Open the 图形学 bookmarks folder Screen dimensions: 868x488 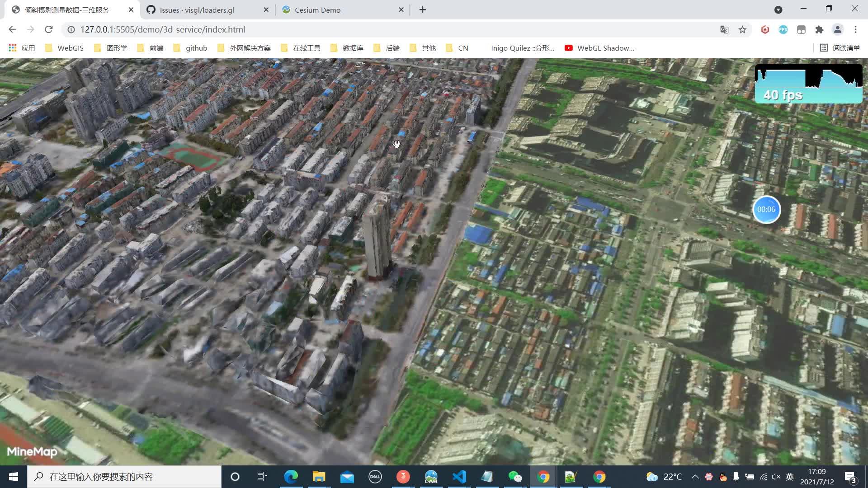pyautogui.click(x=116, y=48)
